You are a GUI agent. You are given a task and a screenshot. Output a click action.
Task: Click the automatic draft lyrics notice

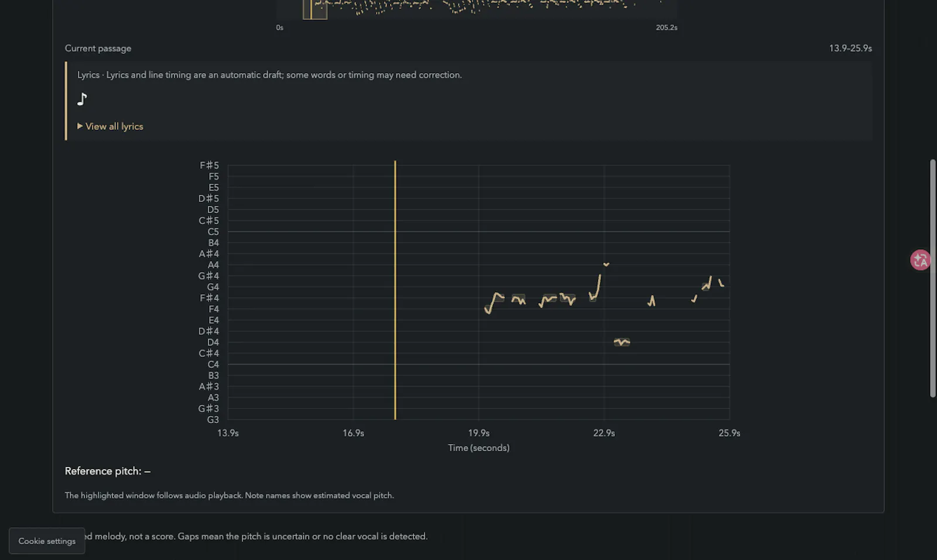(x=269, y=75)
